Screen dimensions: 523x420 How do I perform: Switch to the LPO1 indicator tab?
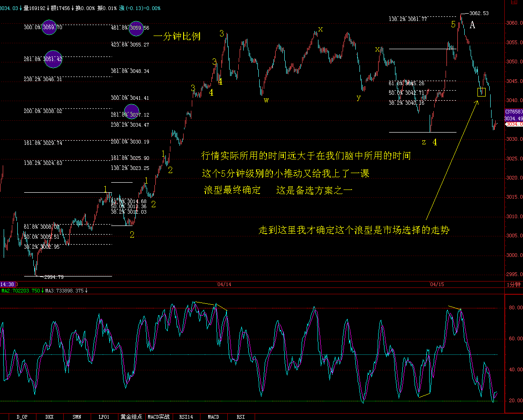click(104, 416)
